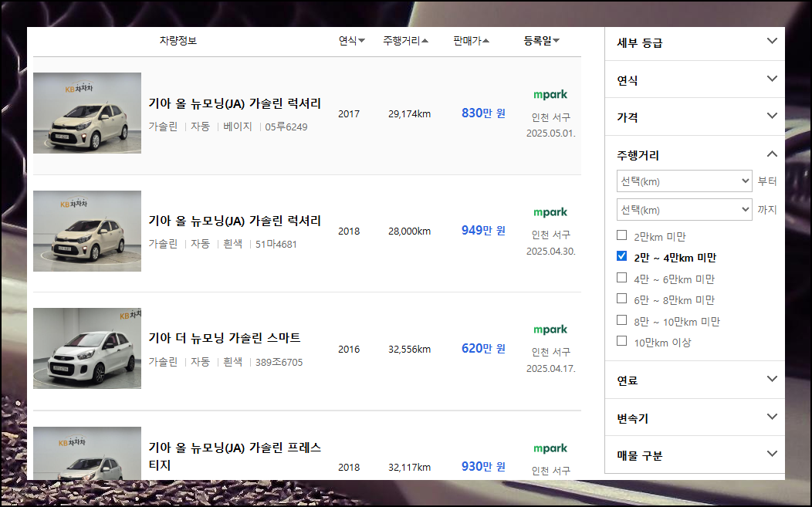Check the 2만km 미만 checkbox

[622, 235]
